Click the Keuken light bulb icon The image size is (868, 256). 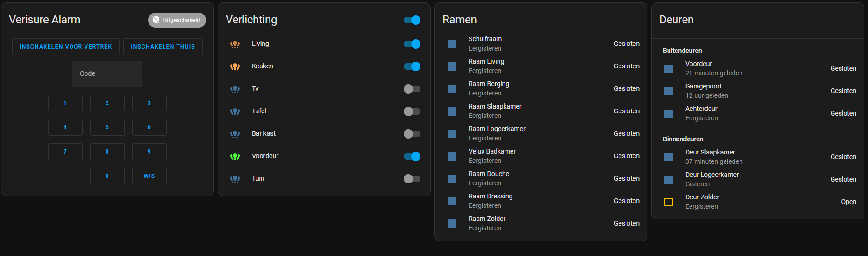click(235, 66)
